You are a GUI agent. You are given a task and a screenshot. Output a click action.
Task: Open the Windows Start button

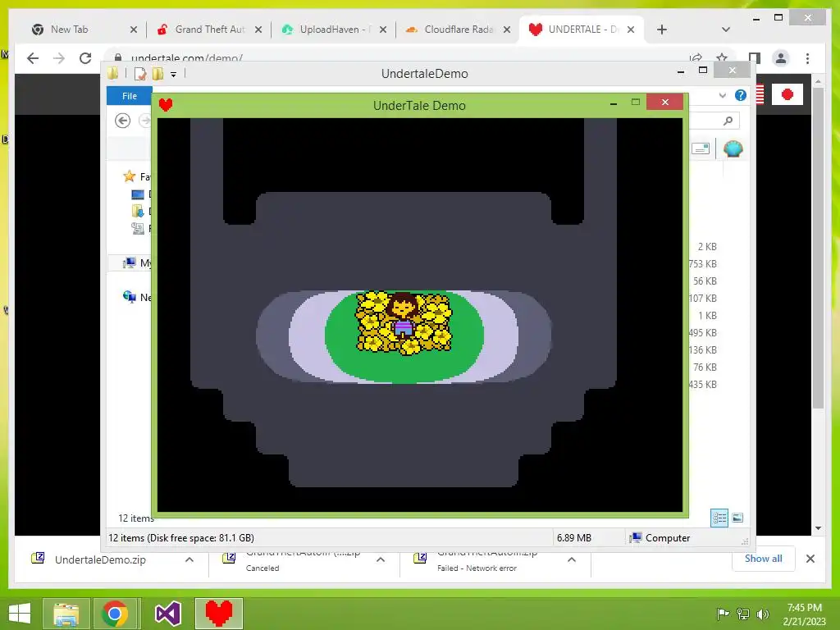point(20,614)
